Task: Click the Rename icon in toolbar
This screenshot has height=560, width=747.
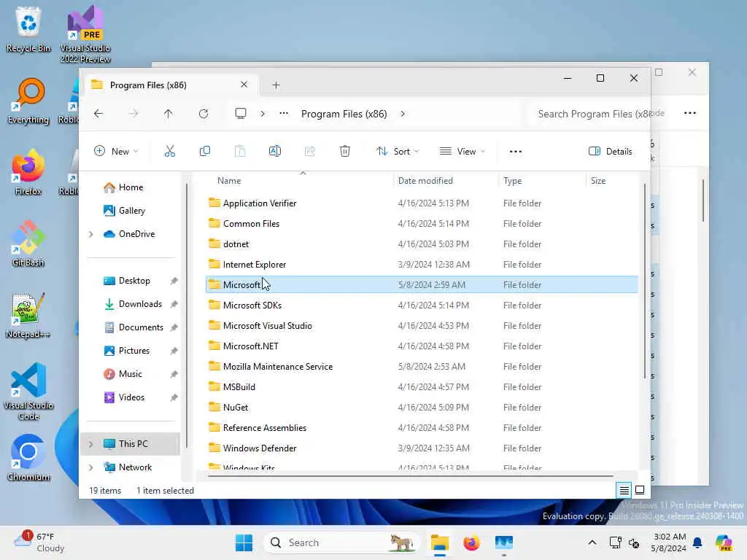Action: [x=275, y=152]
